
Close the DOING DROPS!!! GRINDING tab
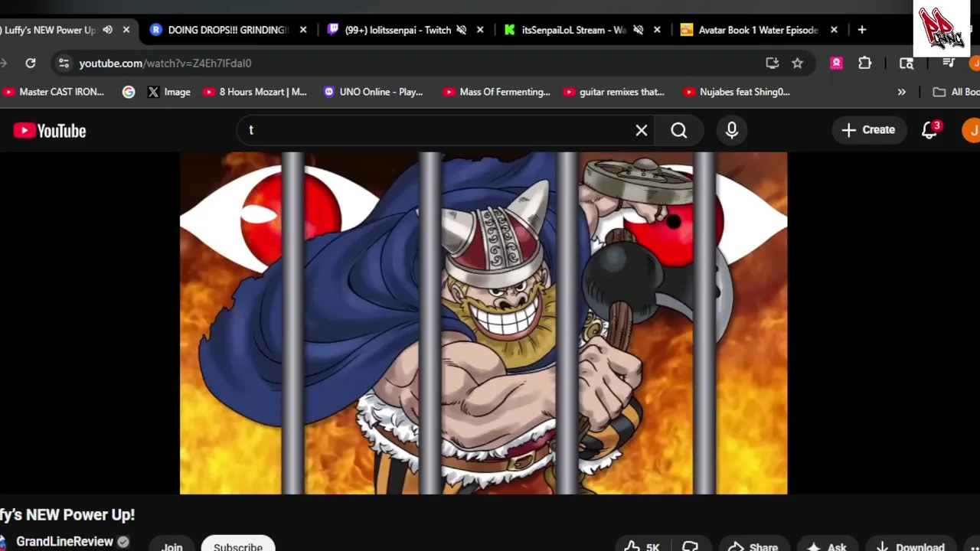pos(303,30)
